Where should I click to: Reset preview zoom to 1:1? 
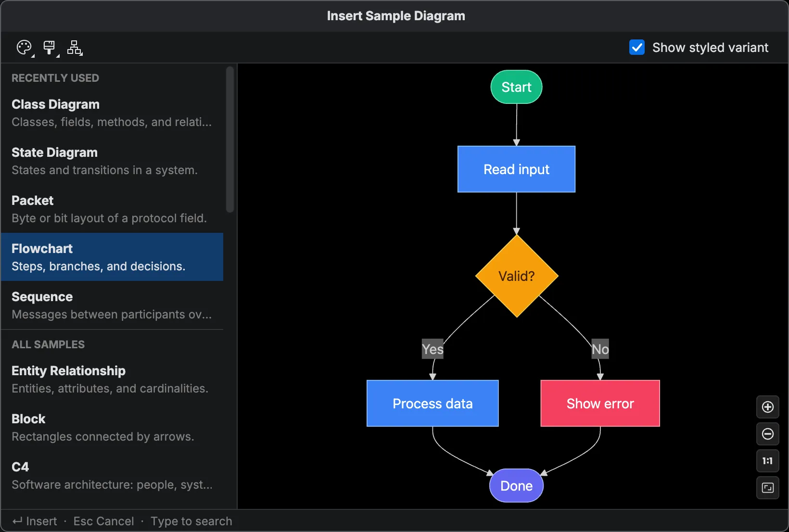tap(767, 461)
